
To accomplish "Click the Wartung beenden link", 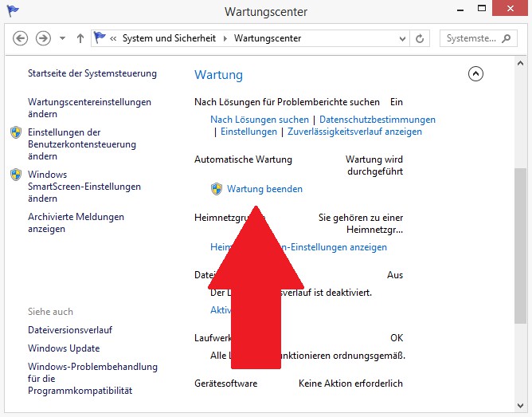I will tap(264, 189).
